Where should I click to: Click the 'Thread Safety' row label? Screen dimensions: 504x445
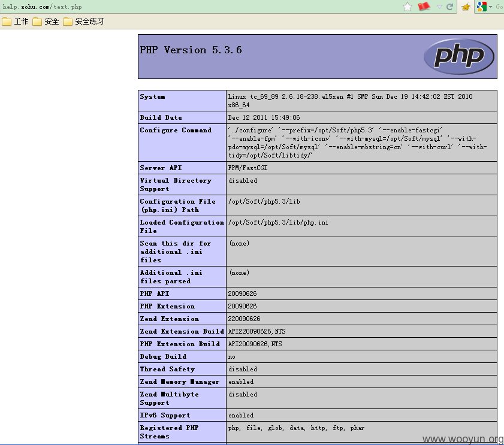[167, 369]
